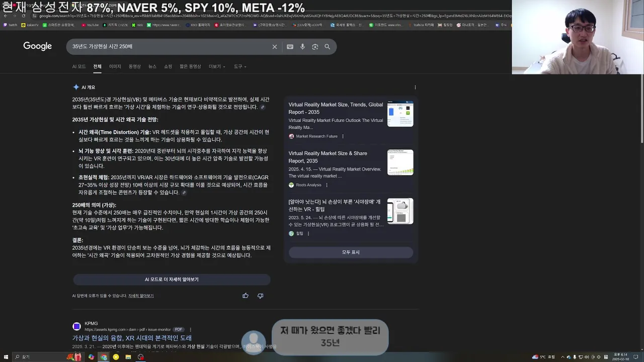The width and height of the screenshot is (644, 362).
Task: Open the on-screen keyboard input tool
Action: click(x=290, y=47)
